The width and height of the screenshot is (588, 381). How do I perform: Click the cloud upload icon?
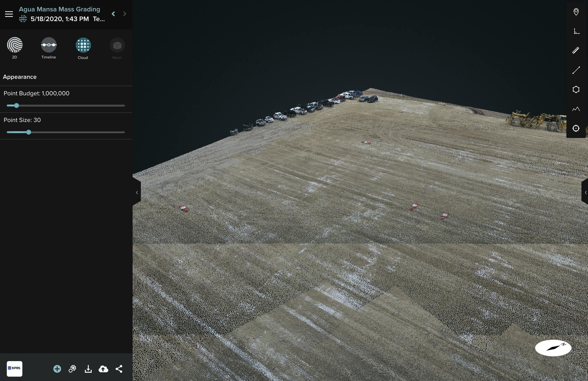[x=103, y=369]
